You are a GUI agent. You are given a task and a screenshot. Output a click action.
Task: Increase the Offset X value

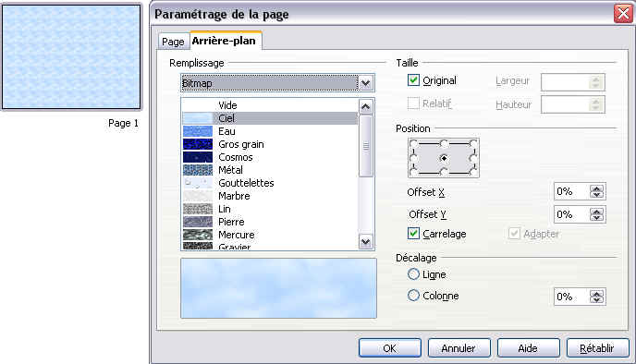coord(596,188)
